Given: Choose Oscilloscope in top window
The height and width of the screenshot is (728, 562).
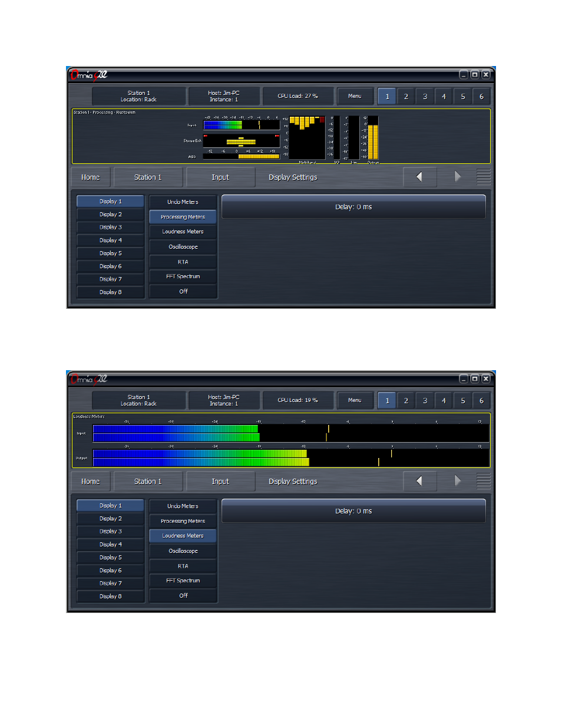Looking at the screenshot, I should point(183,247).
